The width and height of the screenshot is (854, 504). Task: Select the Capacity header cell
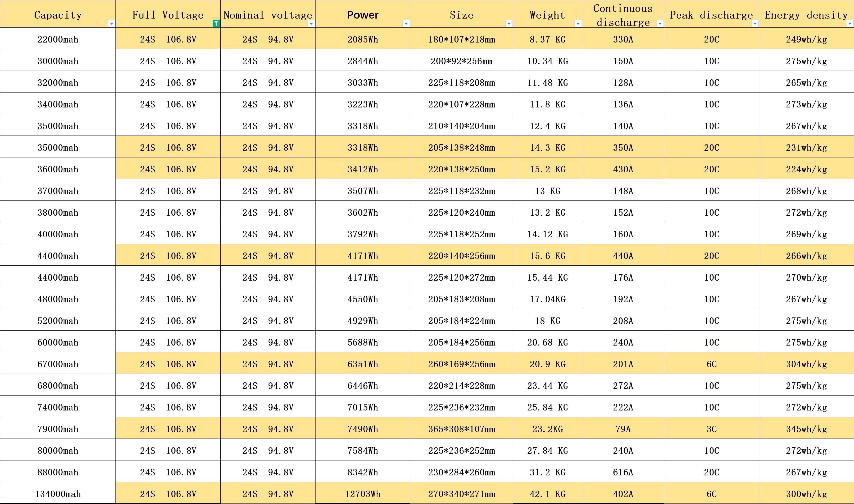tap(58, 14)
